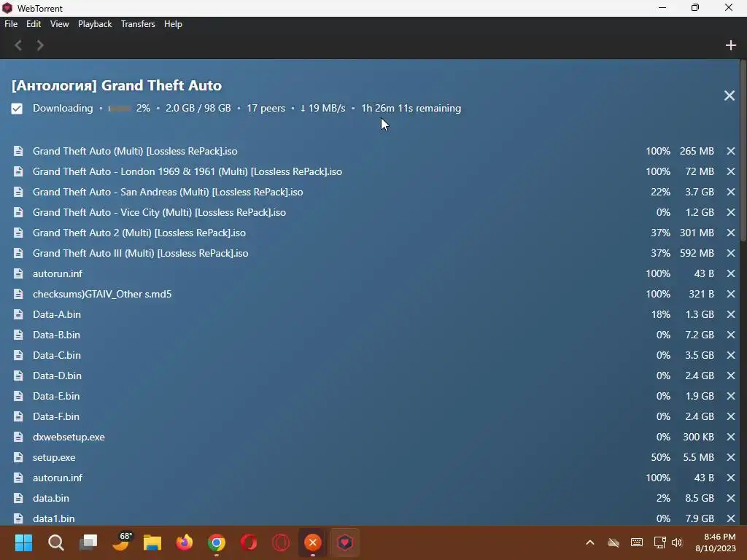The width and height of the screenshot is (747, 560).
Task: Remove Grand Theft Auto (Multi) iso file
Action: 731,151
